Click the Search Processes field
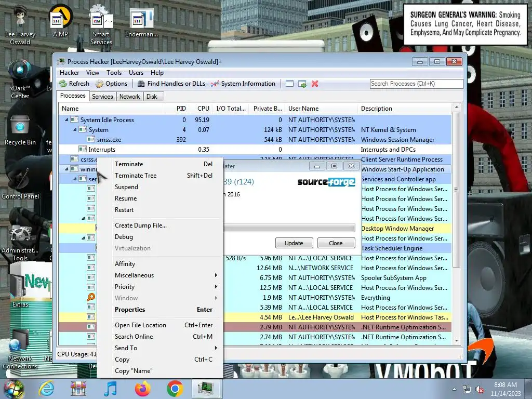The image size is (532, 399). 416,84
